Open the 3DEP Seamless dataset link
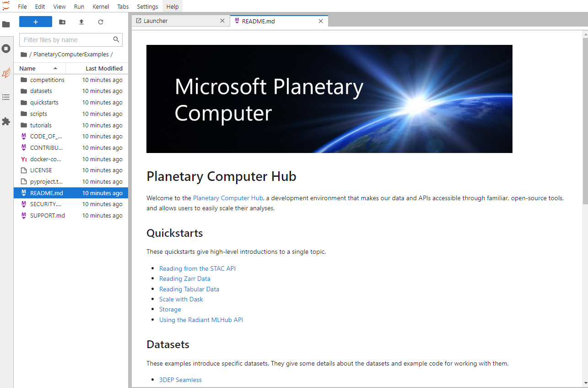 tap(180, 380)
